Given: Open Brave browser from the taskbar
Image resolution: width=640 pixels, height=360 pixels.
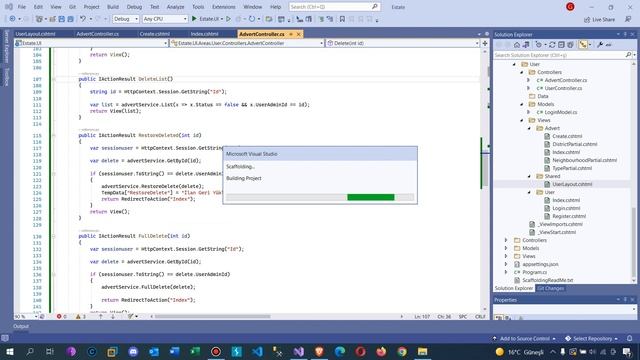Looking at the screenshot, I should point(319,351).
